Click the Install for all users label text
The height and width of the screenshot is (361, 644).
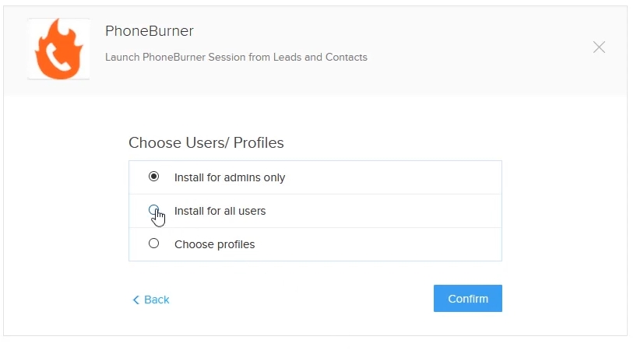(220, 211)
